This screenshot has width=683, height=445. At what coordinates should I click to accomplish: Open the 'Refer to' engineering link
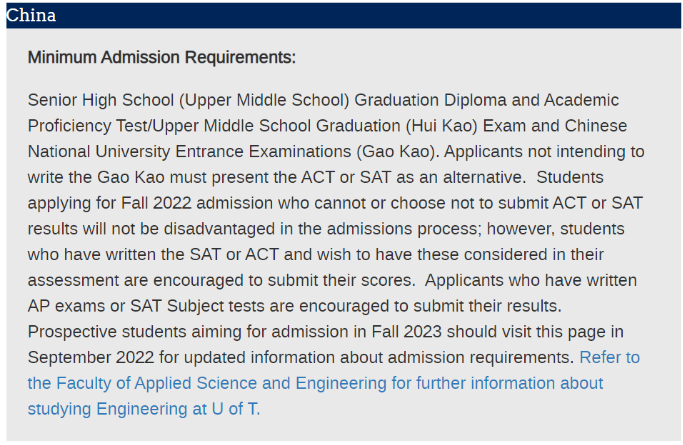pos(609,357)
